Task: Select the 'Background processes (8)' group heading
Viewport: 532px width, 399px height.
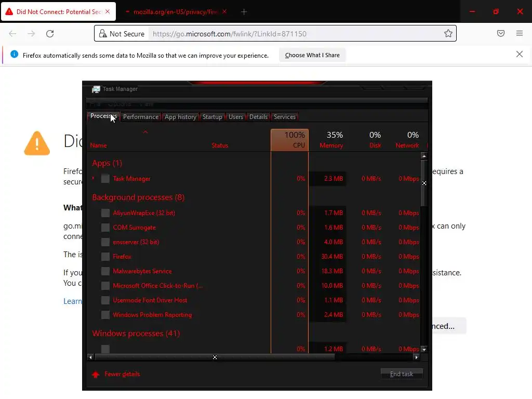Action: [x=138, y=197]
